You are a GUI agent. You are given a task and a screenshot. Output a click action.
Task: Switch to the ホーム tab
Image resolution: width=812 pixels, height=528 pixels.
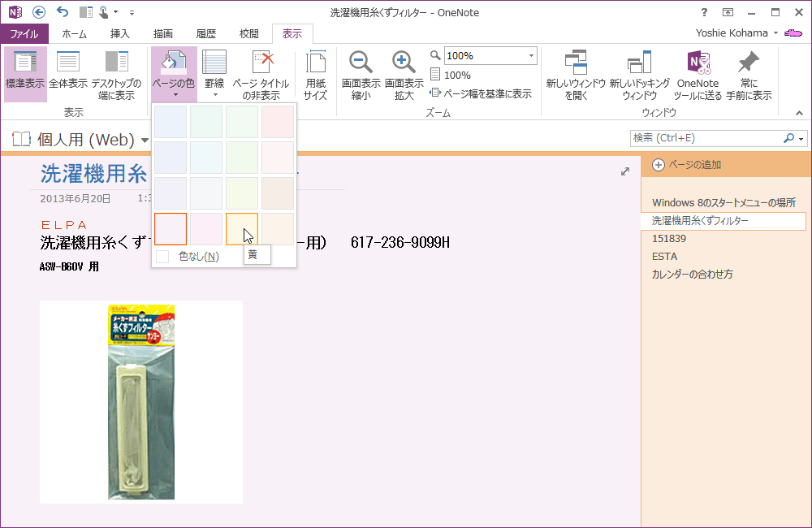coord(74,33)
